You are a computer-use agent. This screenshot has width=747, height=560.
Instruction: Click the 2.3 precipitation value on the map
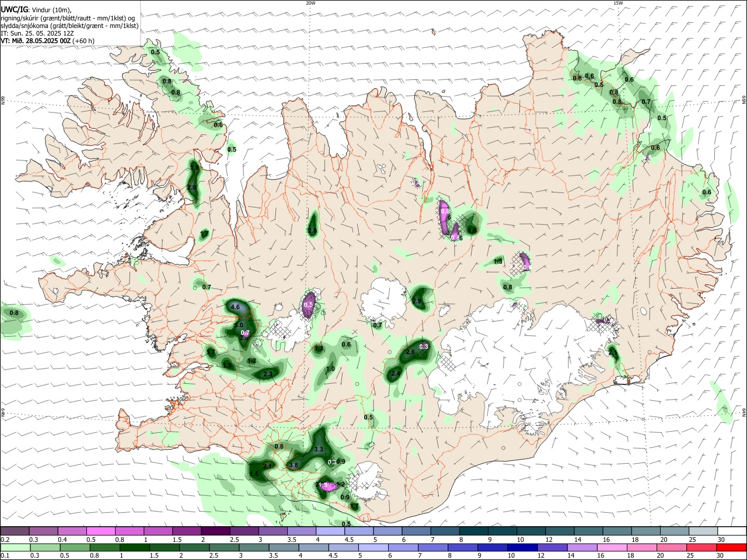[268, 374]
